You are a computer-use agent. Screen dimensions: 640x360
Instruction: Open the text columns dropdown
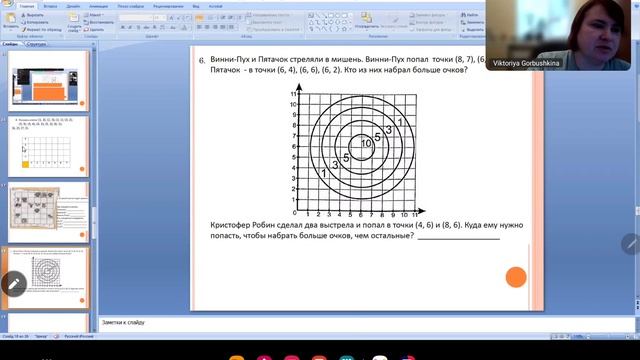pyautogui.click(x=232, y=27)
